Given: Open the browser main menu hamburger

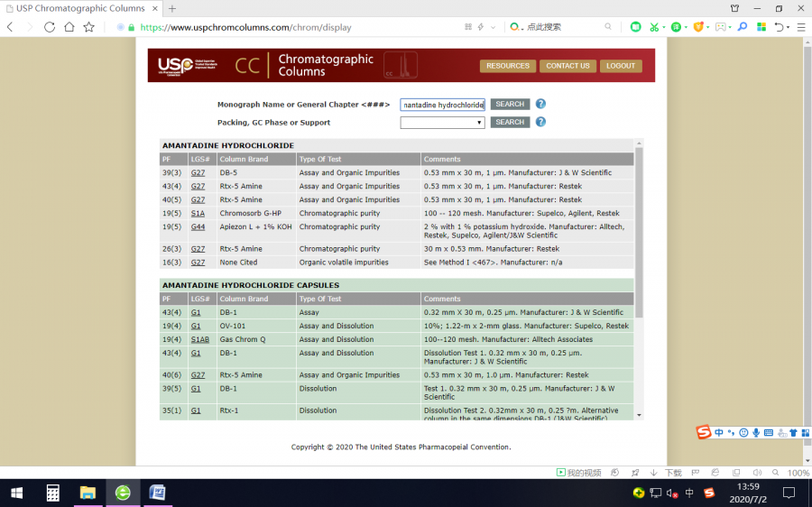Looking at the screenshot, I should tap(802, 27).
